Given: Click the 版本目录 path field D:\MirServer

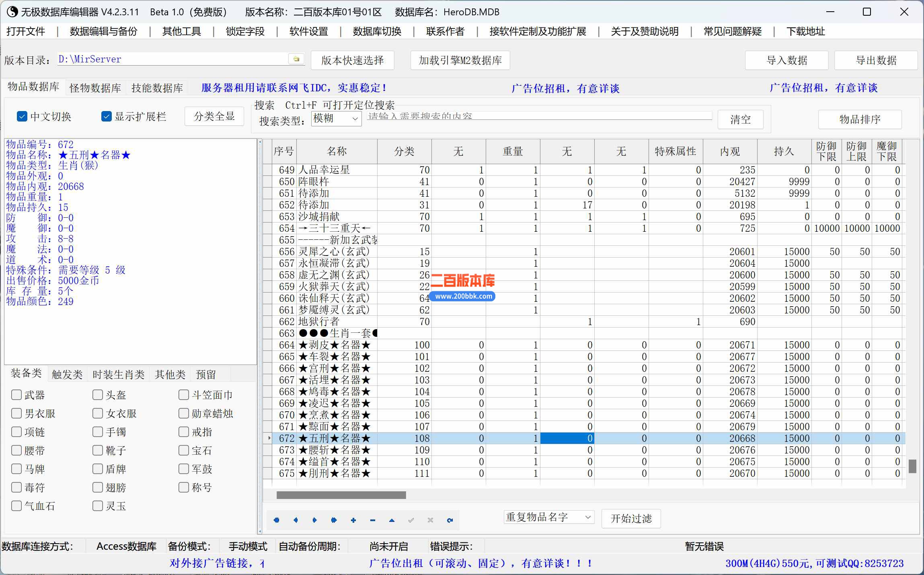Looking at the screenshot, I should tap(172, 59).
